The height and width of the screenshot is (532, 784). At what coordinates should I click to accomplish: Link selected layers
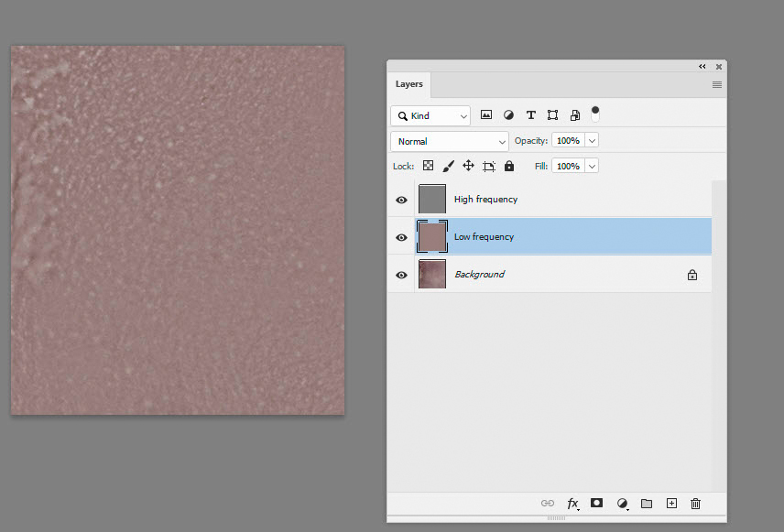coord(548,504)
